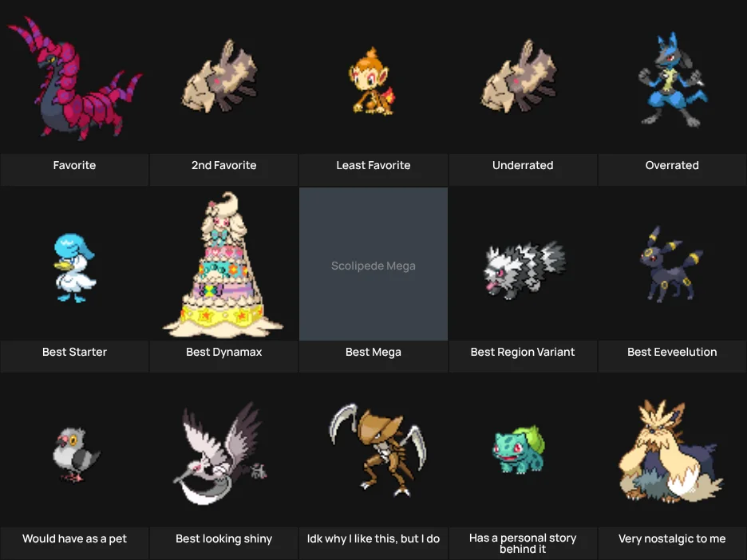This screenshot has width=747, height=560.
Task: Select the Pidove sprite above pet label
Action: pos(75,454)
